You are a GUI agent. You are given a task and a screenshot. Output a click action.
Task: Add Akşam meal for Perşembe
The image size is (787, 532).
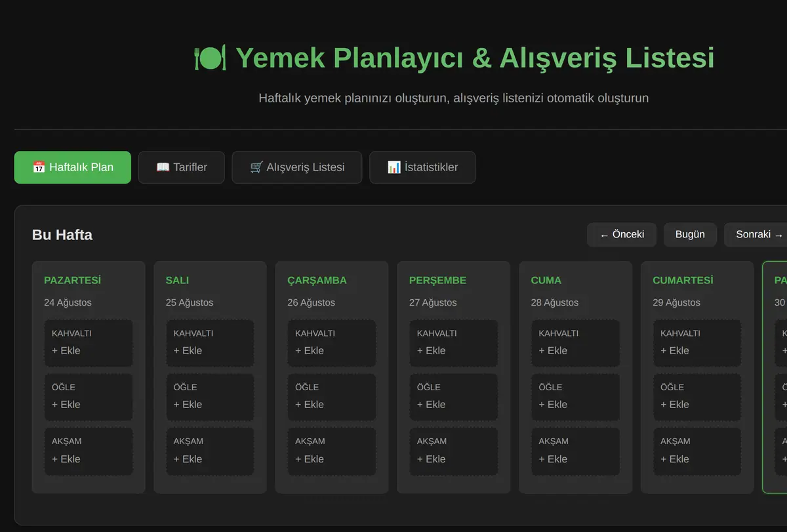pos(454,451)
